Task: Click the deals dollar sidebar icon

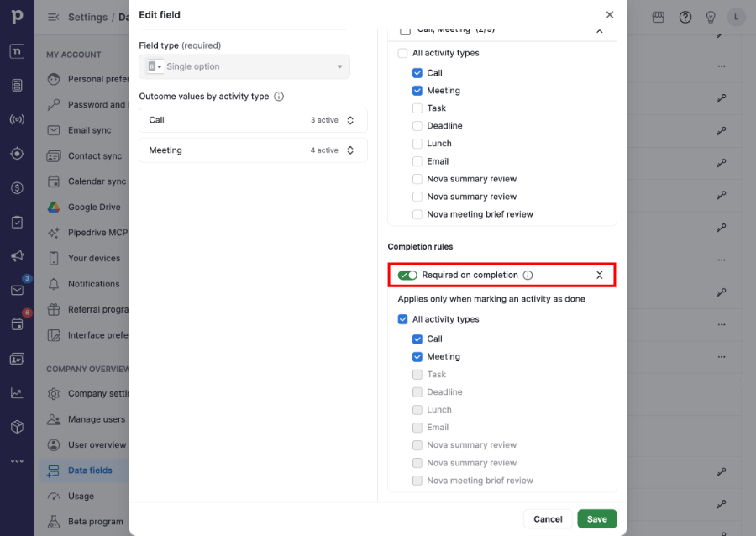Action: coord(17,187)
